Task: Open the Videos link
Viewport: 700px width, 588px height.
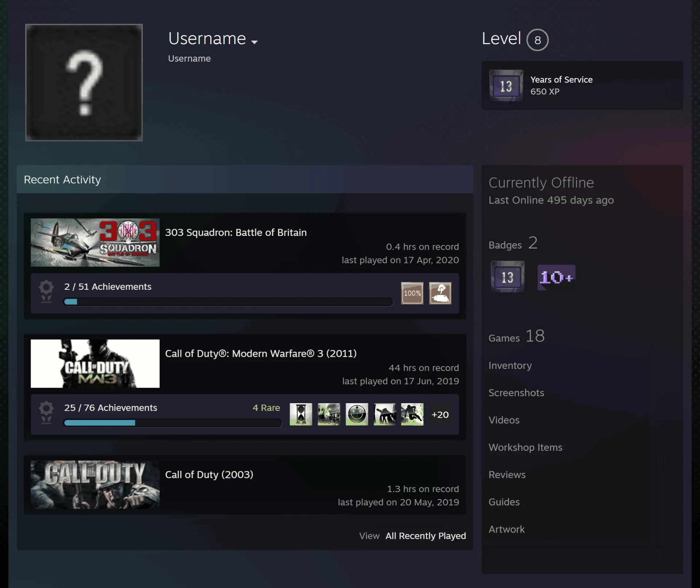Action: point(504,420)
